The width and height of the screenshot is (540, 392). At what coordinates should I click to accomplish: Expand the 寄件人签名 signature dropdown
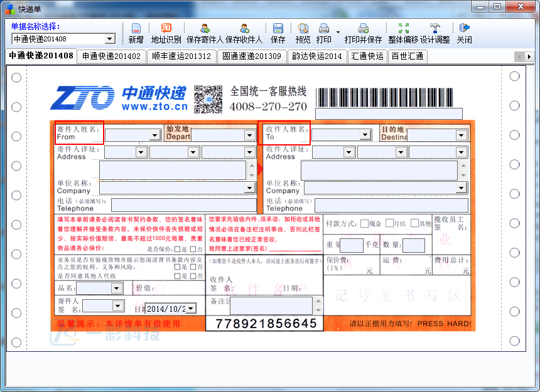point(118,305)
